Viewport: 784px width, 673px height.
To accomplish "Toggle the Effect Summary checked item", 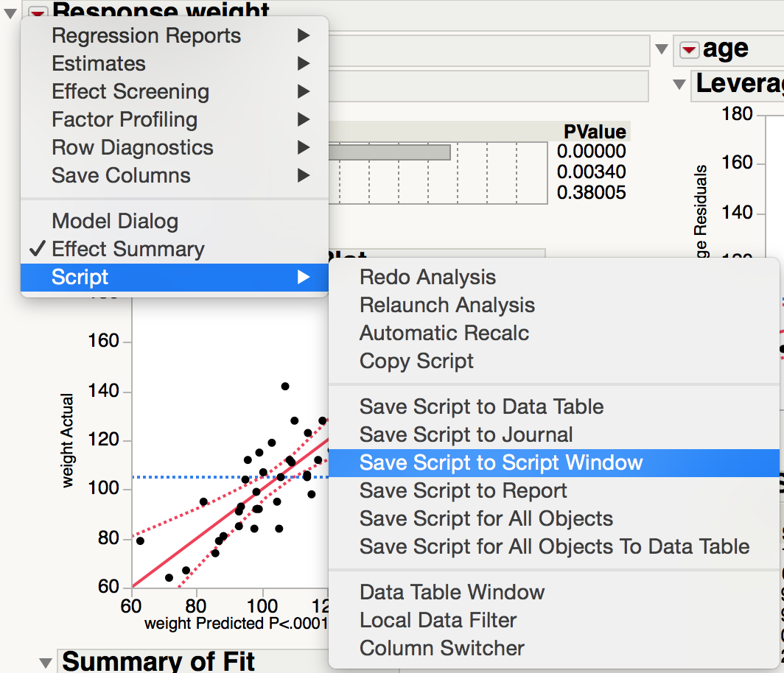I will (x=127, y=249).
